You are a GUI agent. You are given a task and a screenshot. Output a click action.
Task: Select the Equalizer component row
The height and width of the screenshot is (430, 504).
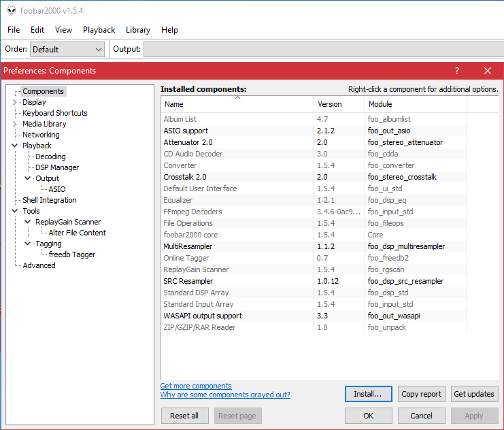tap(314, 200)
